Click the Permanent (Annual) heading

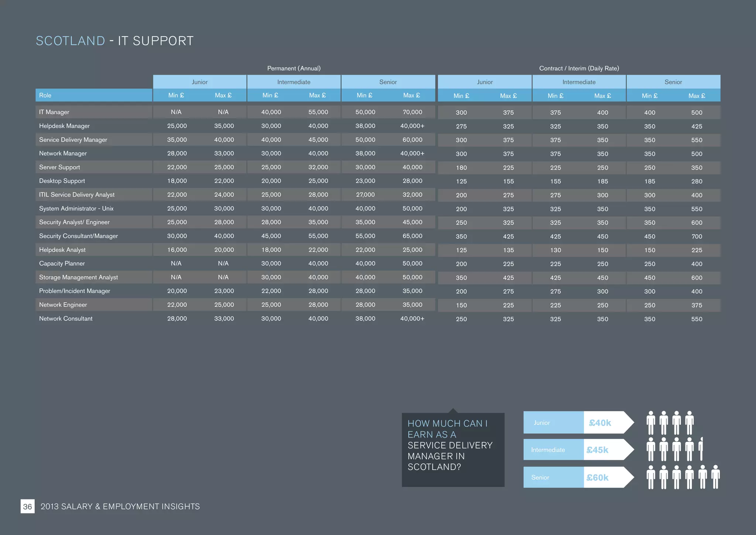click(294, 68)
